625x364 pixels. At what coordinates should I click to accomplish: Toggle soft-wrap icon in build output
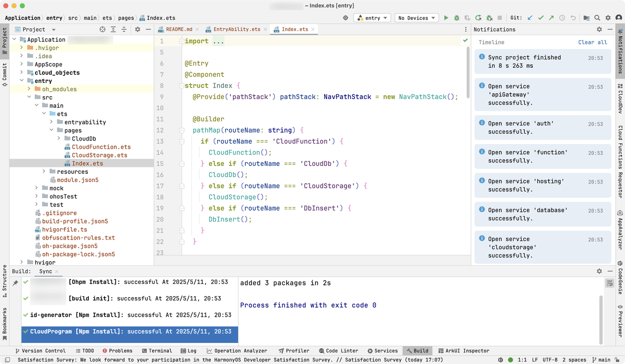(x=609, y=283)
